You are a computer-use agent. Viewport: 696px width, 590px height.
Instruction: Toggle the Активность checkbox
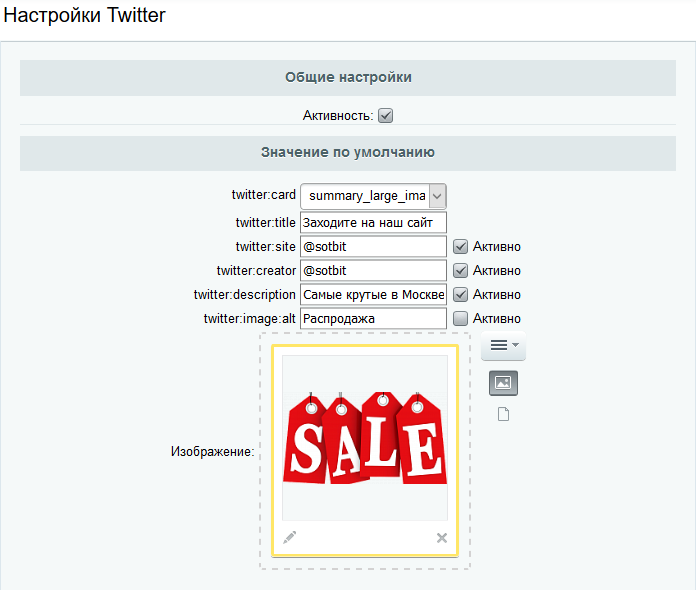click(x=386, y=116)
